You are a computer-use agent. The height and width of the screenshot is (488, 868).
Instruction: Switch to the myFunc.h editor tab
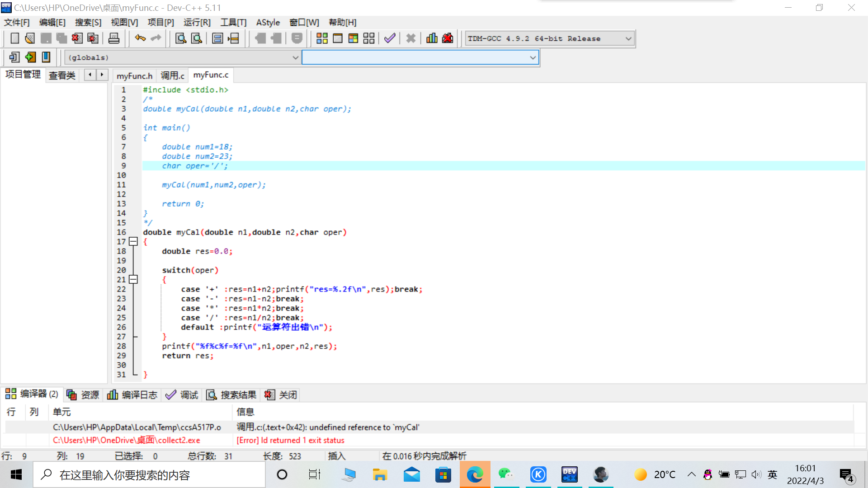tap(135, 76)
